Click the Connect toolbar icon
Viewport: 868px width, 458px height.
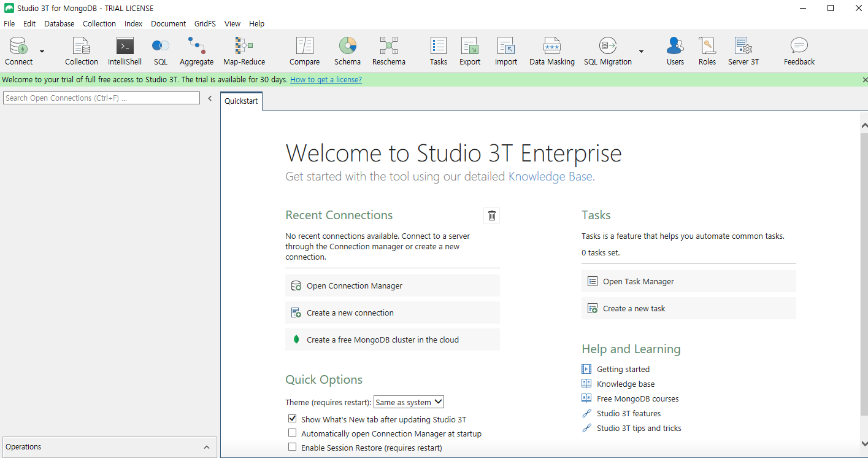18,51
